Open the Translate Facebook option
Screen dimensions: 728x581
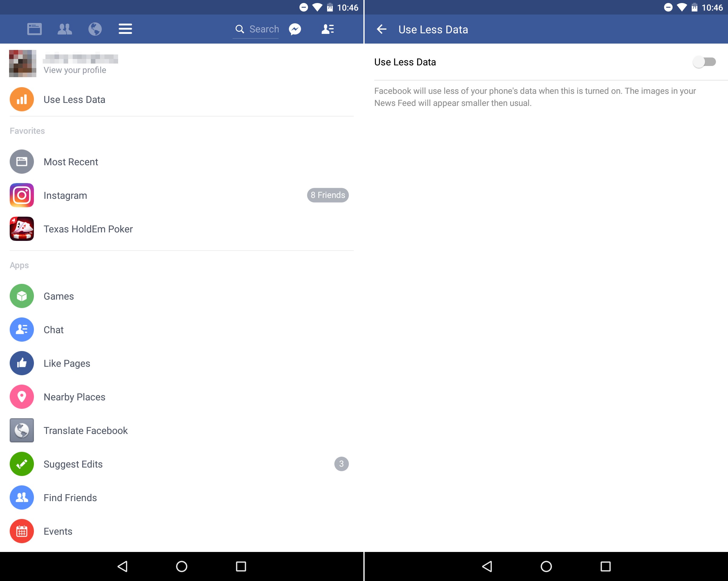85,430
